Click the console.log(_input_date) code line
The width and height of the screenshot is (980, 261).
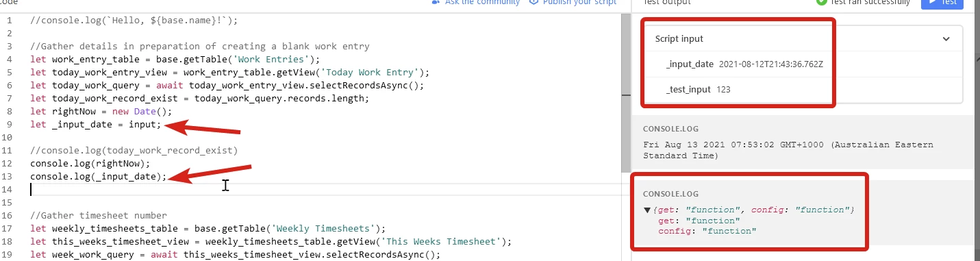[x=99, y=176]
